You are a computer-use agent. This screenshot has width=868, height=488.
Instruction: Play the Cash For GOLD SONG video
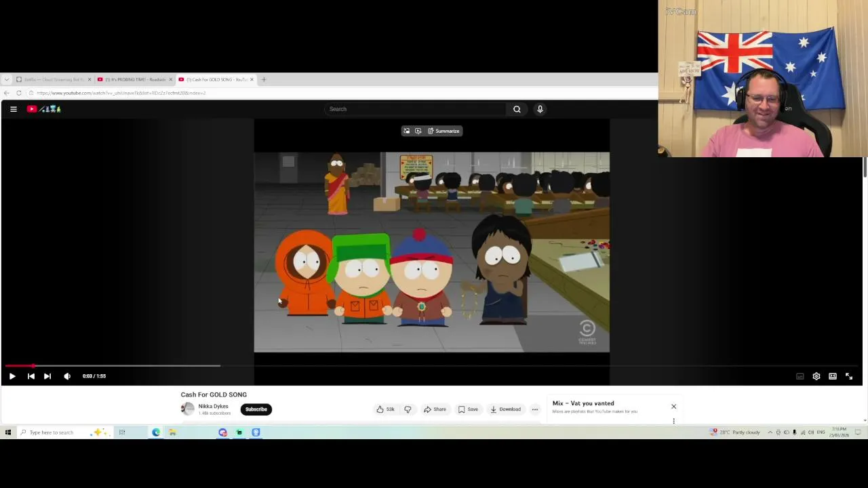click(12, 376)
